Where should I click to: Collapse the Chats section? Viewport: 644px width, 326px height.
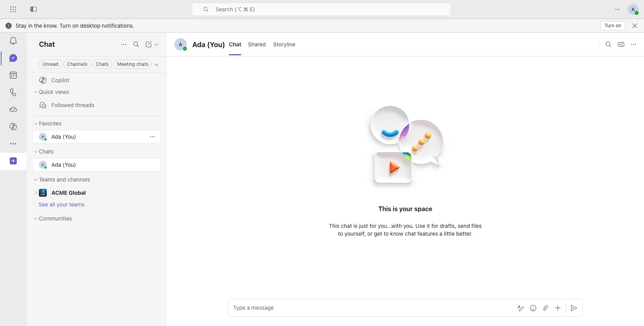pos(36,152)
